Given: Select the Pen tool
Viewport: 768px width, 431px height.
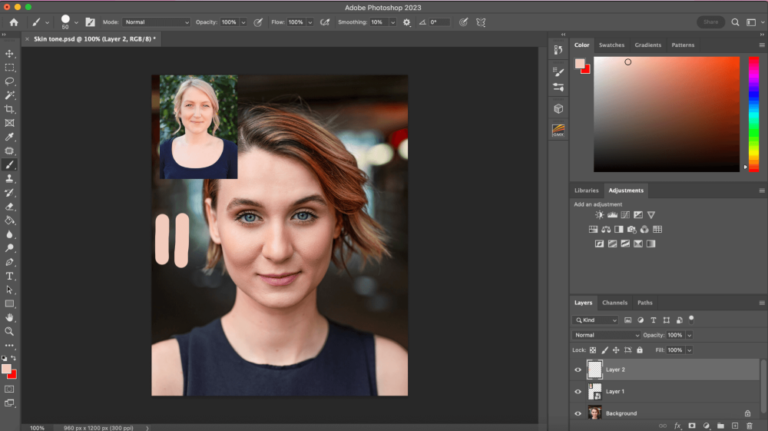Looking at the screenshot, I should (9, 262).
